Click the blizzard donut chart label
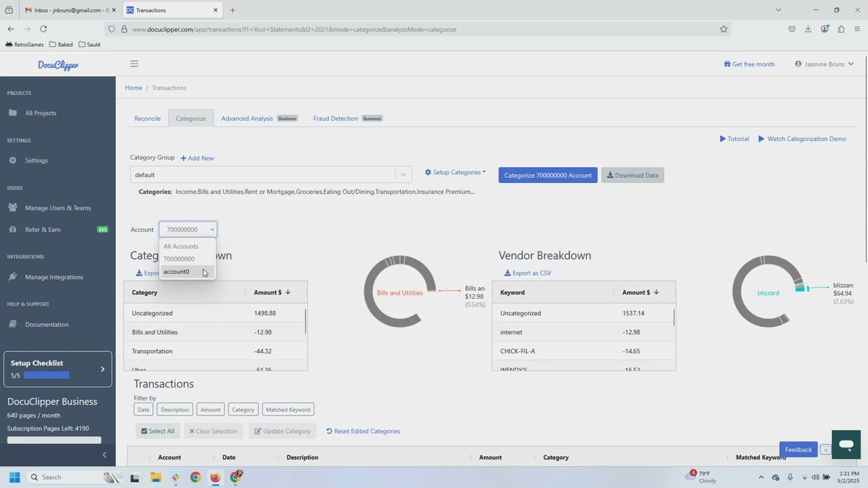The height and width of the screenshot is (488, 868). tap(768, 293)
